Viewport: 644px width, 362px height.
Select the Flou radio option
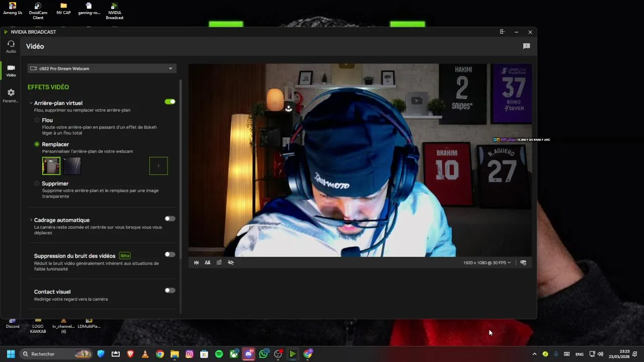[37, 120]
